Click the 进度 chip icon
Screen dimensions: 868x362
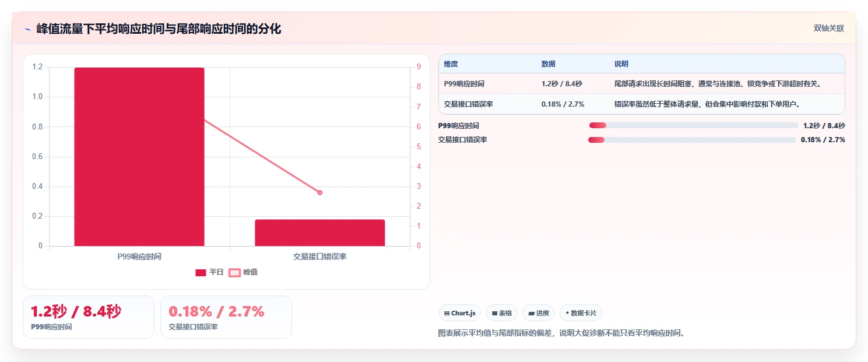pos(531,313)
